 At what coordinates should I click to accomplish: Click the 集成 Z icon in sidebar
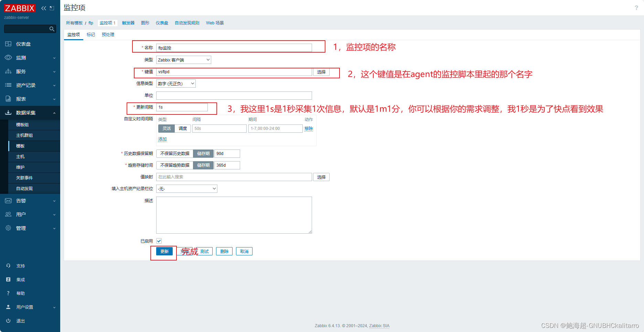point(8,280)
